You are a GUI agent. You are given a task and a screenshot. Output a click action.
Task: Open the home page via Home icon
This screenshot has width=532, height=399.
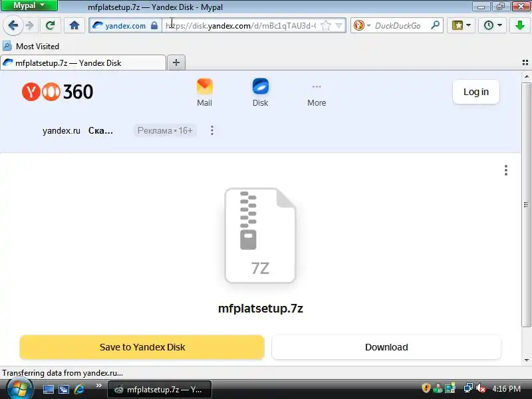74,25
